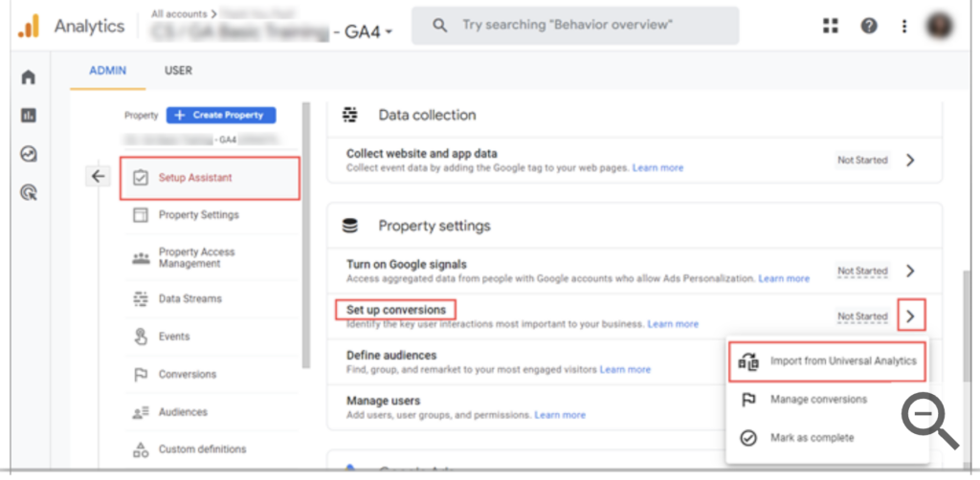Switch to the USER tab
This screenshot has height=480, width=980.
point(178,70)
